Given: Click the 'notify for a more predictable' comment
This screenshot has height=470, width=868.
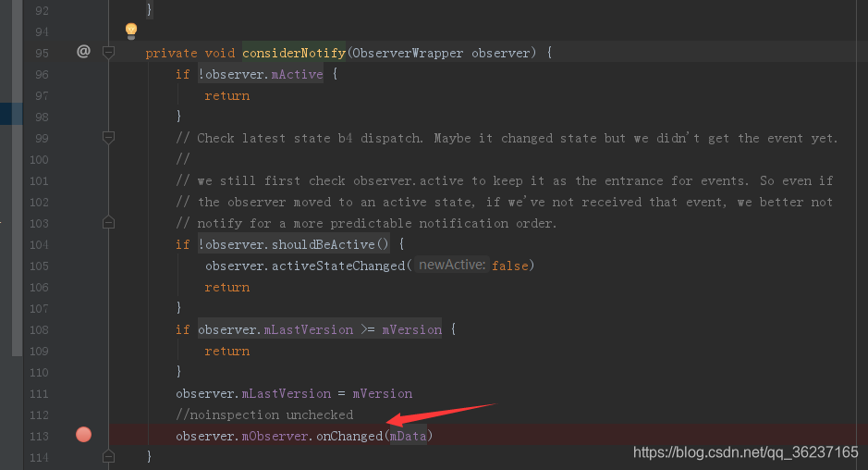Looking at the screenshot, I should coord(366,223).
